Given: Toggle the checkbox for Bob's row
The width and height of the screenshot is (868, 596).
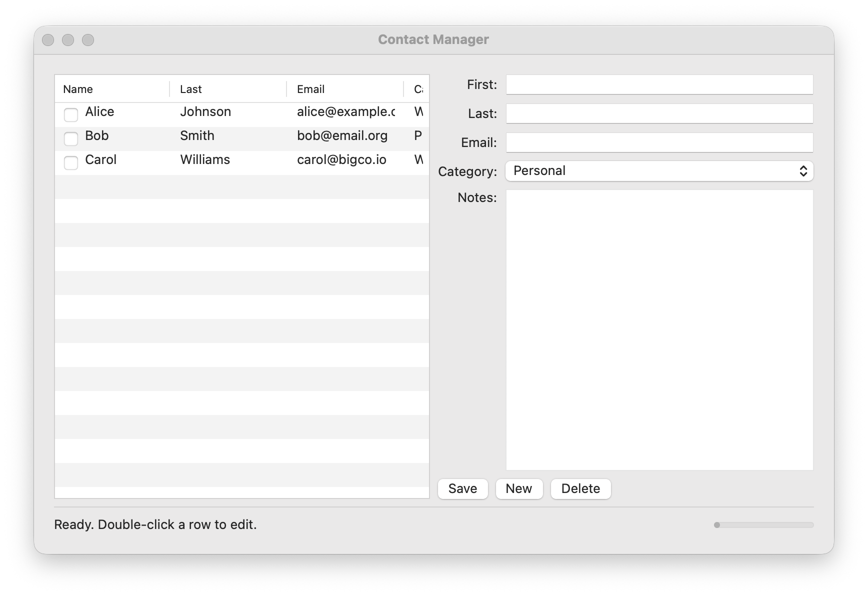Looking at the screenshot, I should 71,139.
